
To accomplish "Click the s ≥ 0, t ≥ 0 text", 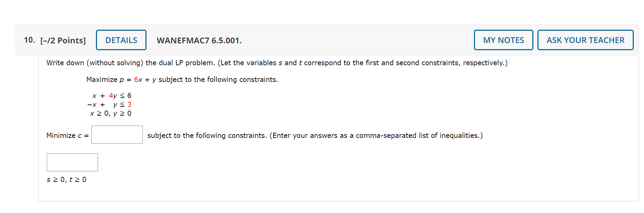I will [x=67, y=179].
